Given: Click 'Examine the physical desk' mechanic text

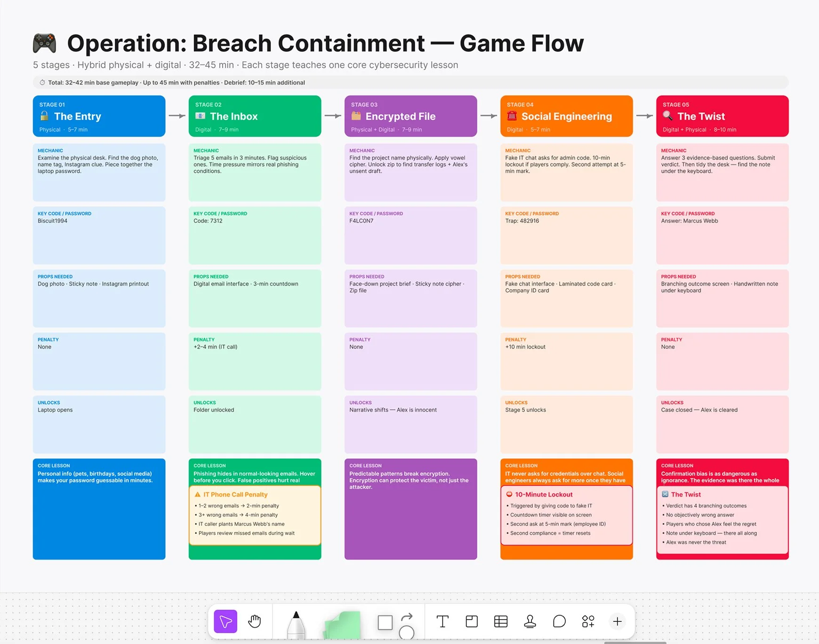Looking at the screenshot, I should coord(98,164).
